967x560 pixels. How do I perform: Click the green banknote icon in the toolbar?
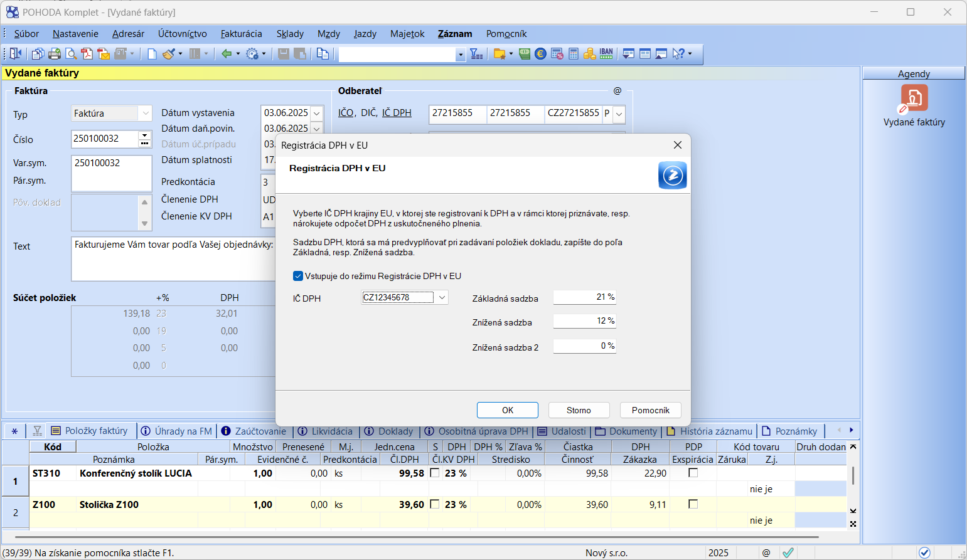[525, 54]
